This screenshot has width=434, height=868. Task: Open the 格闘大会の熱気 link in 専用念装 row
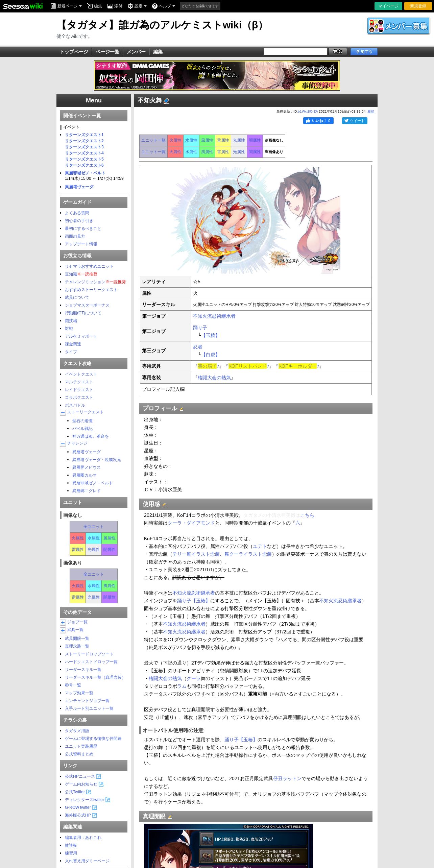214,378
